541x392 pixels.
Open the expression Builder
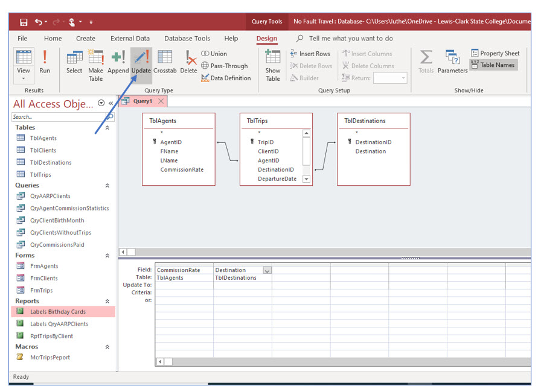coord(304,78)
